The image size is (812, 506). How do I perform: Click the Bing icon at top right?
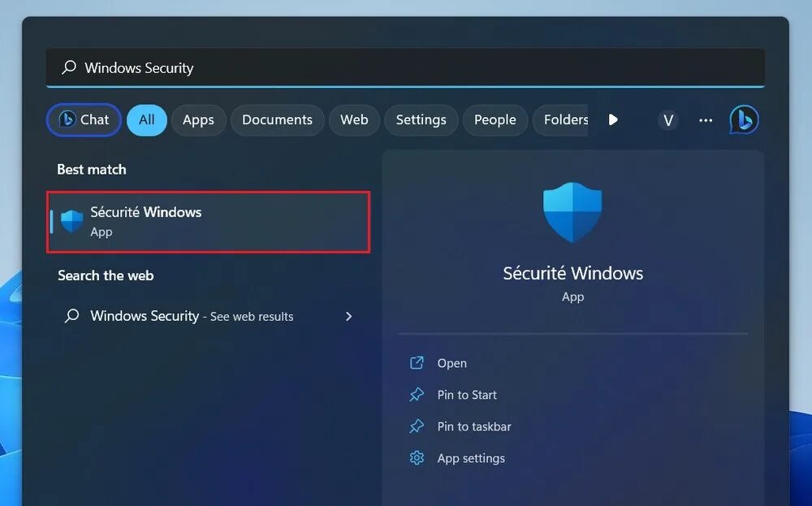(x=744, y=119)
